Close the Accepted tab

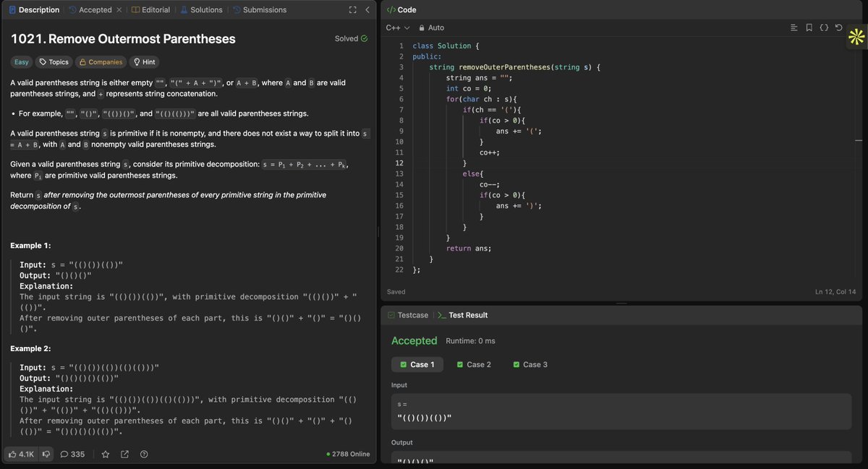[x=119, y=10]
